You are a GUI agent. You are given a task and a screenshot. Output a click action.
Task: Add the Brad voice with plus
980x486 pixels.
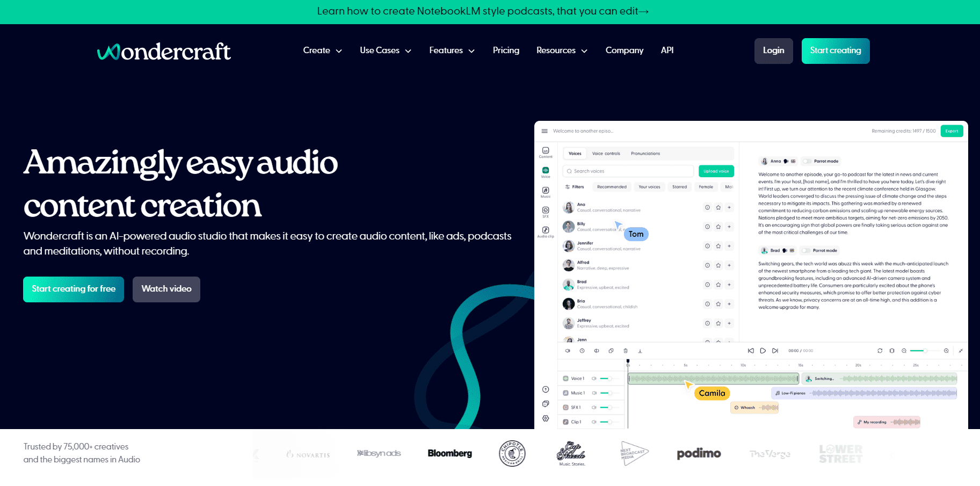point(729,285)
